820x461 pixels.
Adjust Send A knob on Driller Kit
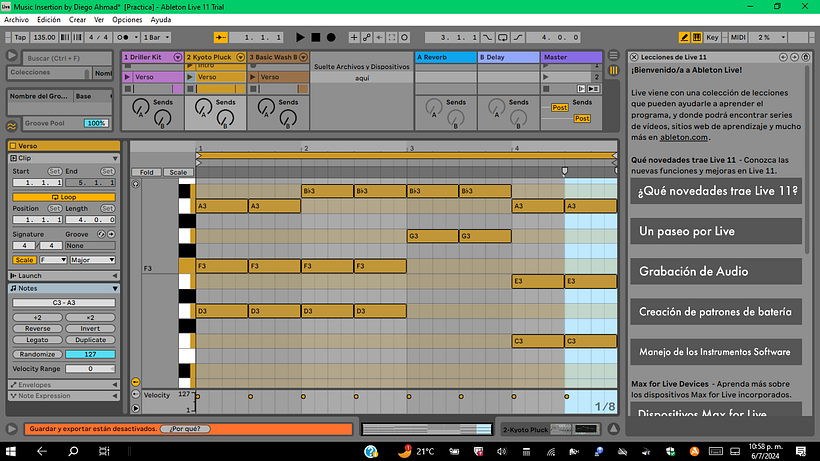(140, 107)
